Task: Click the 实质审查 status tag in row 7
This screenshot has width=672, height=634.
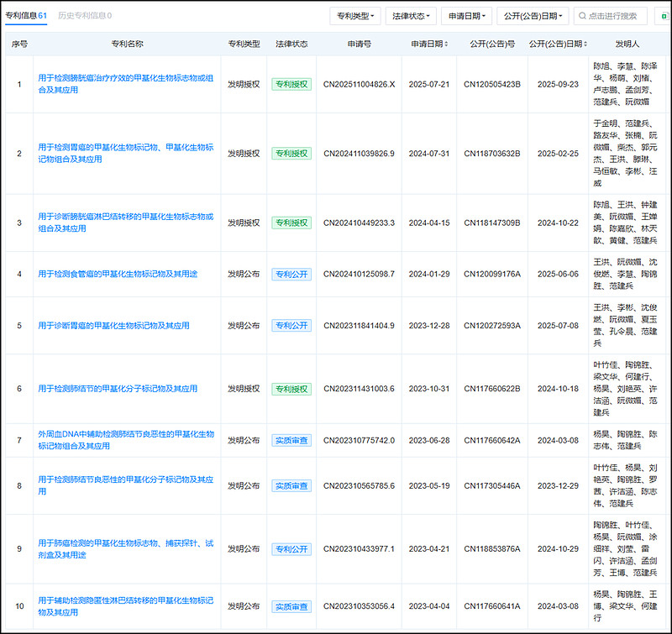Action: (x=291, y=440)
